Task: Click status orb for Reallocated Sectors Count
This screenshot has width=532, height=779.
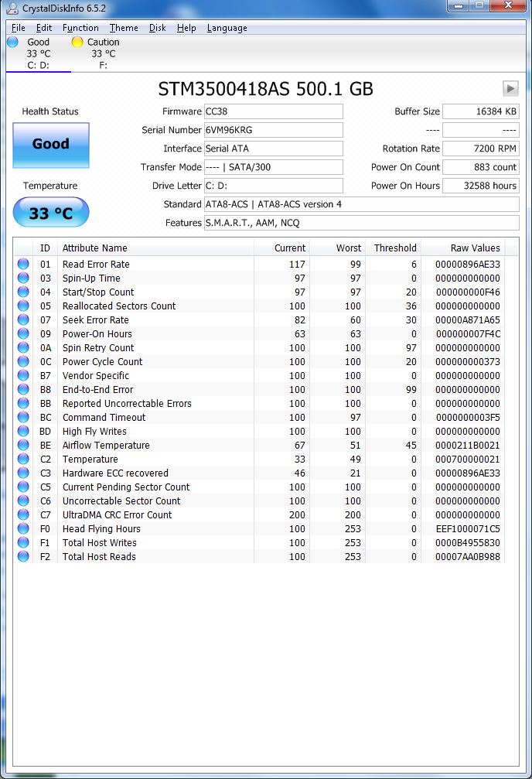Action: (x=23, y=306)
